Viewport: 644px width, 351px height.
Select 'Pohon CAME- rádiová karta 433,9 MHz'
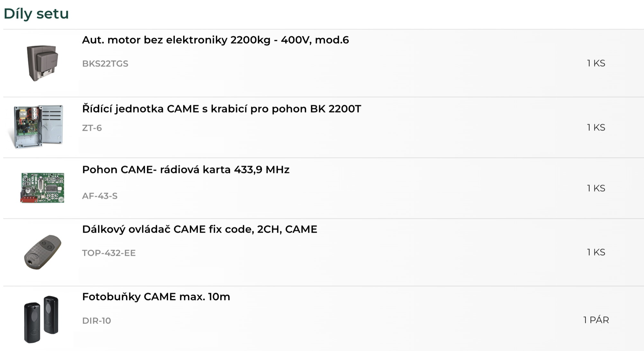point(186,169)
